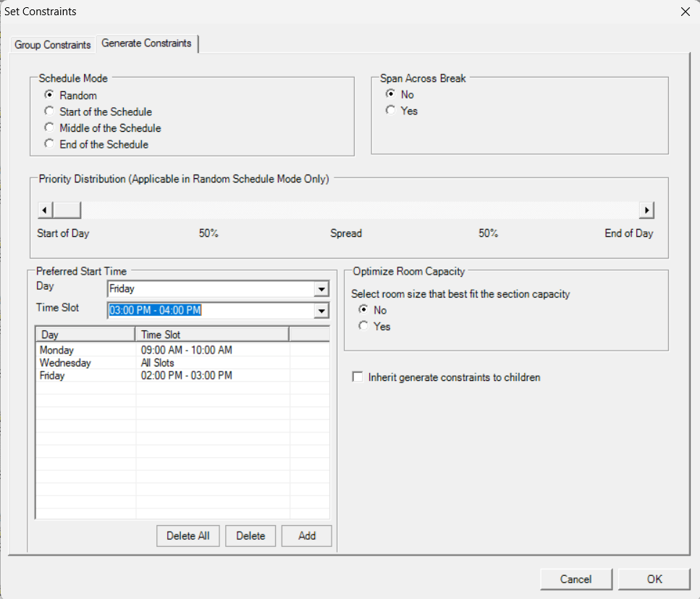
Task: Confirm with the OK button
Action: pos(654,579)
